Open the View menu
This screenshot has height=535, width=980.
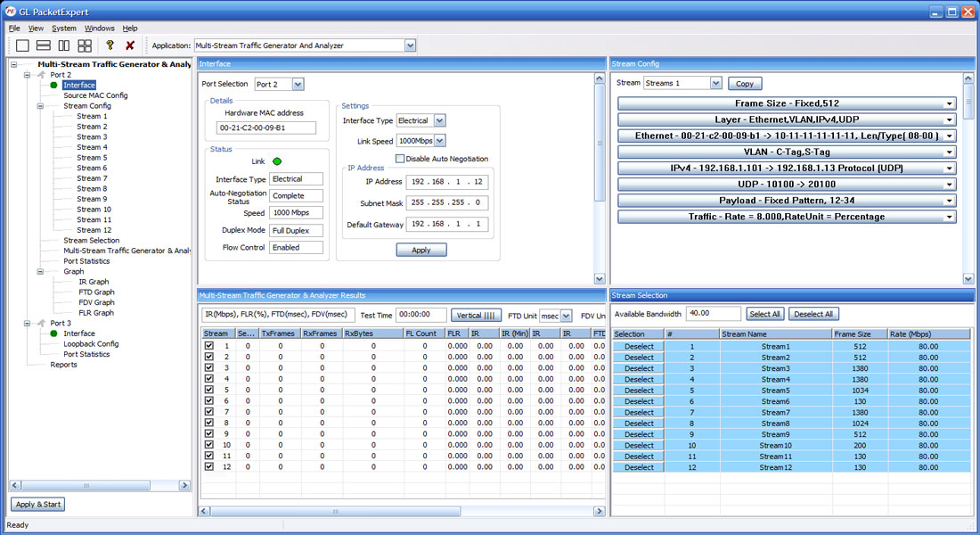36,29
